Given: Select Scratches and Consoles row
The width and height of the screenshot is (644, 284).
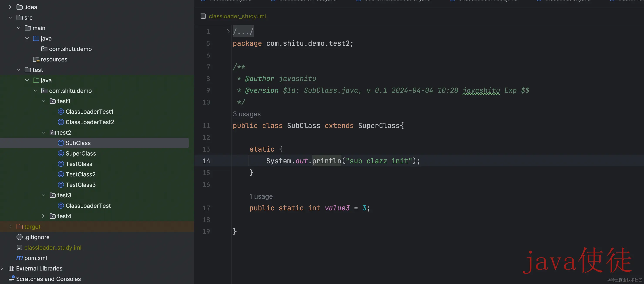Looking at the screenshot, I should tap(97, 279).
